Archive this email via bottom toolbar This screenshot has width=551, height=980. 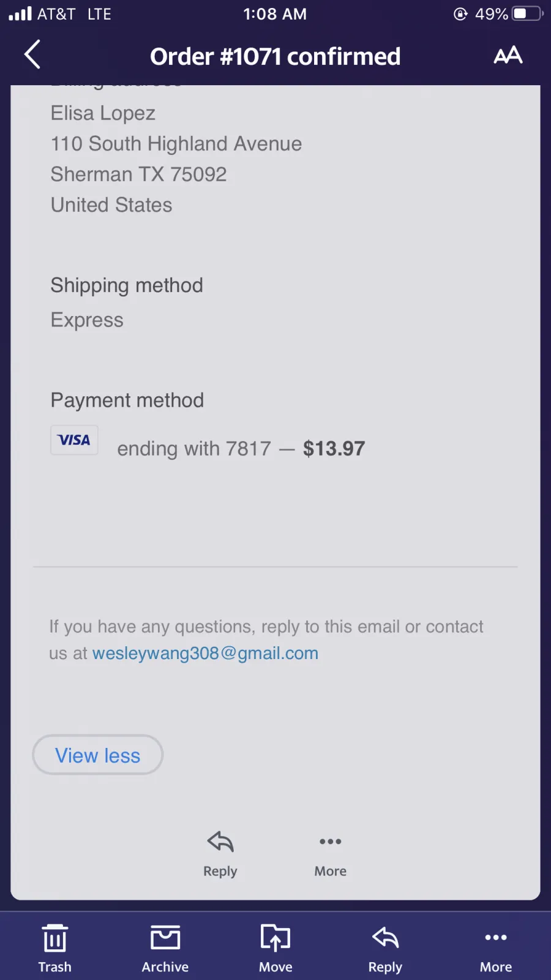coord(165,948)
